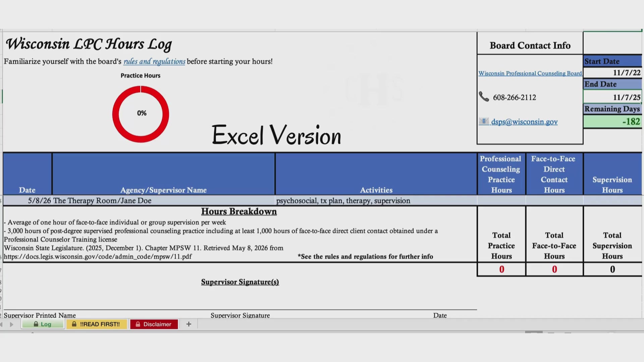Select the Remaining Days -182 cell
The height and width of the screenshot is (362, 644).
coord(612,122)
